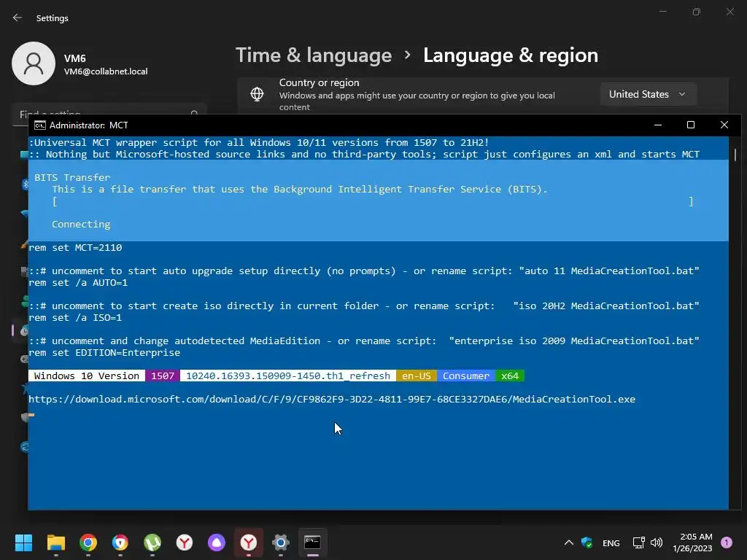The height and width of the screenshot is (560, 747).
Task: Show hidden system tray icons
Action: tap(569, 542)
